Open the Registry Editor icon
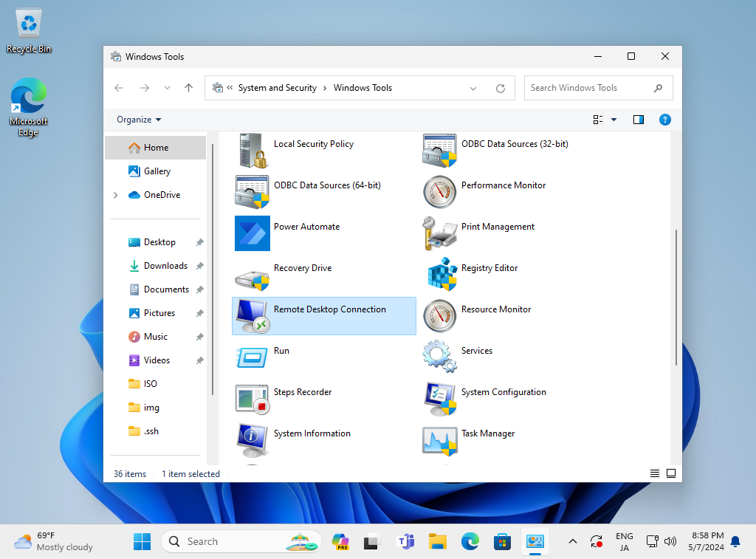The height and width of the screenshot is (559, 756). click(440, 274)
